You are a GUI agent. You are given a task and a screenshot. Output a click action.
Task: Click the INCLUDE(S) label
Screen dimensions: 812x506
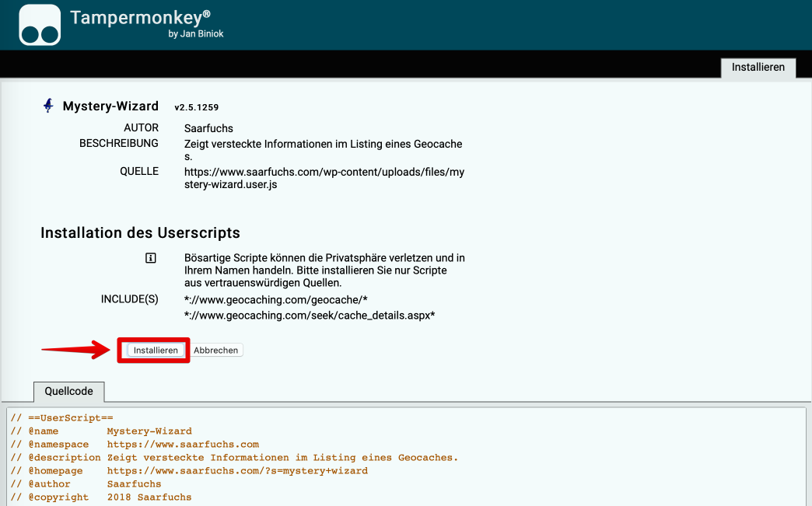pos(129,299)
